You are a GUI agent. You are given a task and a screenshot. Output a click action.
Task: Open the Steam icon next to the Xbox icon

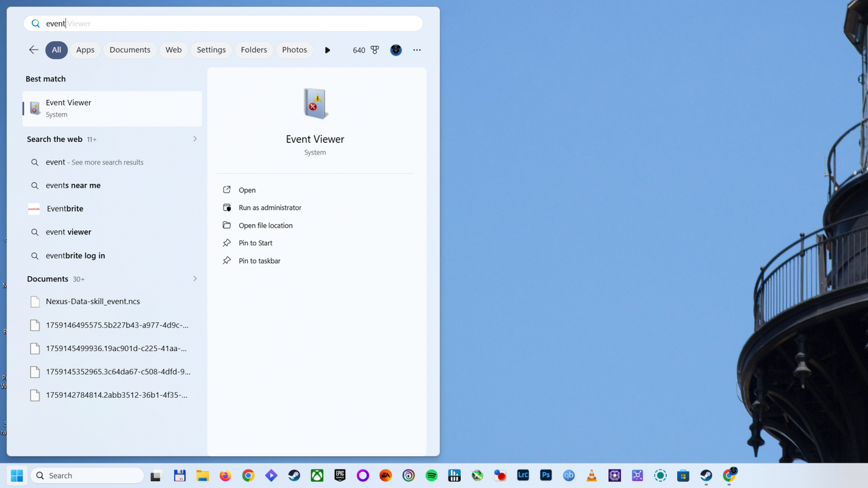coord(294,475)
